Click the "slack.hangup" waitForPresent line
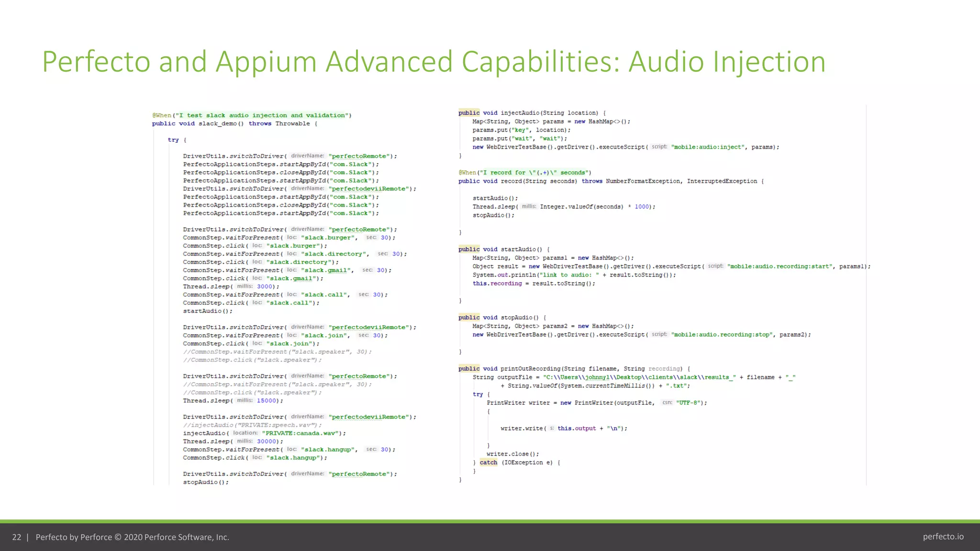980x551 pixels. 289,450
